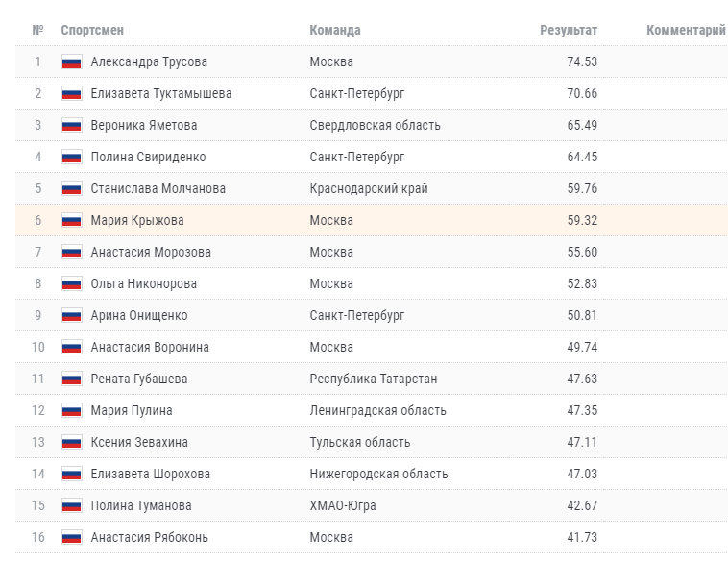Click the Тульская область team cell
This screenshot has height=562, width=728.
pos(360,442)
